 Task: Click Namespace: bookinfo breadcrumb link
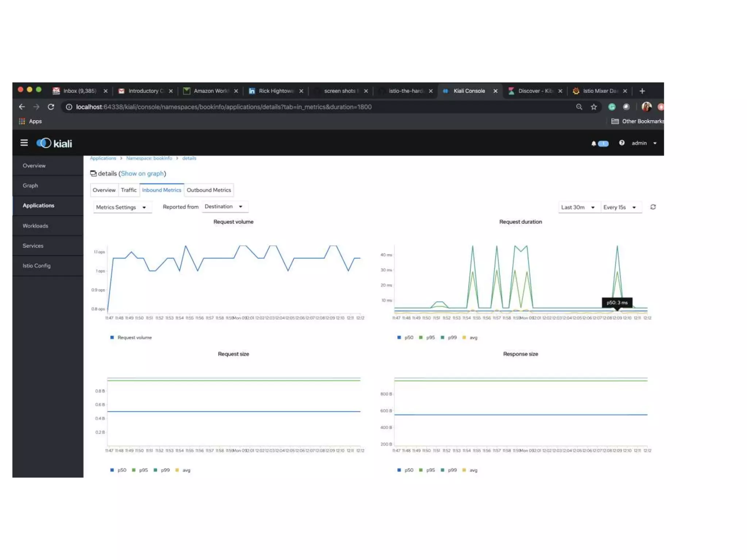(x=149, y=158)
